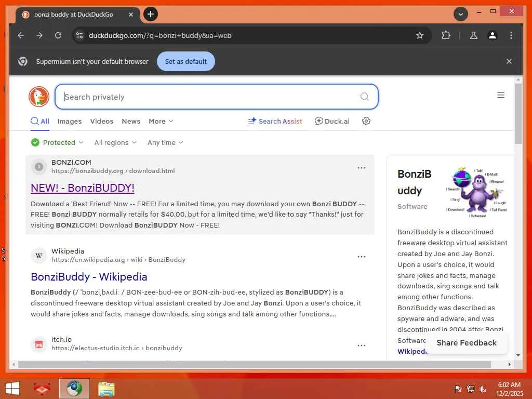This screenshot has height=399, width=532.
Task: Click the network tray icon
Action: (471, 389)
